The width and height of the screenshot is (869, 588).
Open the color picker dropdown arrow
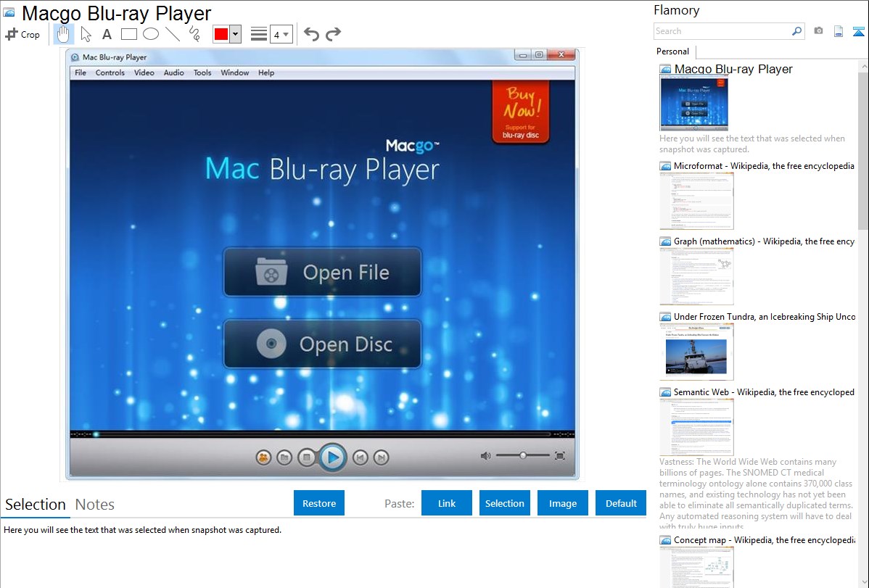236,34
